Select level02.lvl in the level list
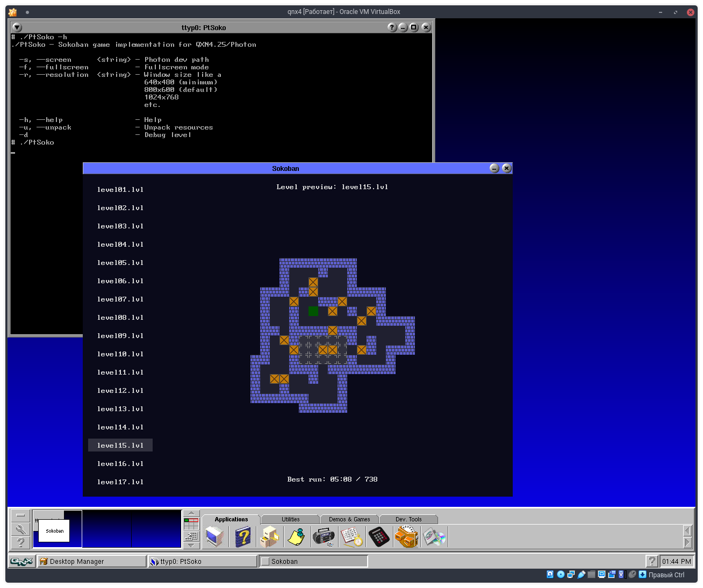 pos(120,208)
